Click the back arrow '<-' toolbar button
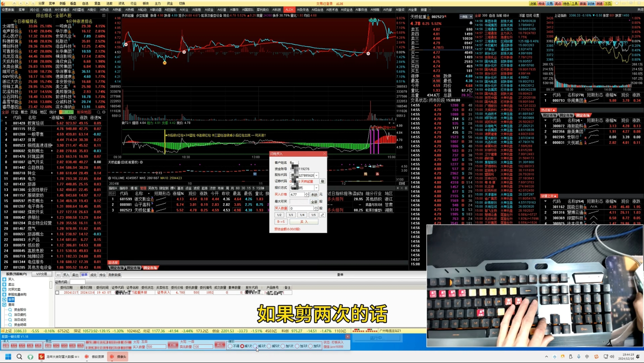This screenshot has height=363, width=644. (x=58, y=275)
